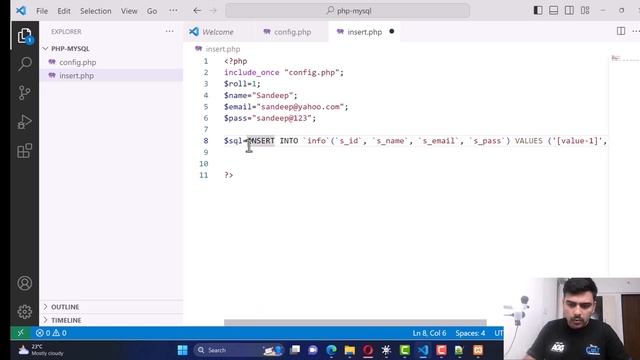Click the php-mysql command center search

(x=348, y=11)
